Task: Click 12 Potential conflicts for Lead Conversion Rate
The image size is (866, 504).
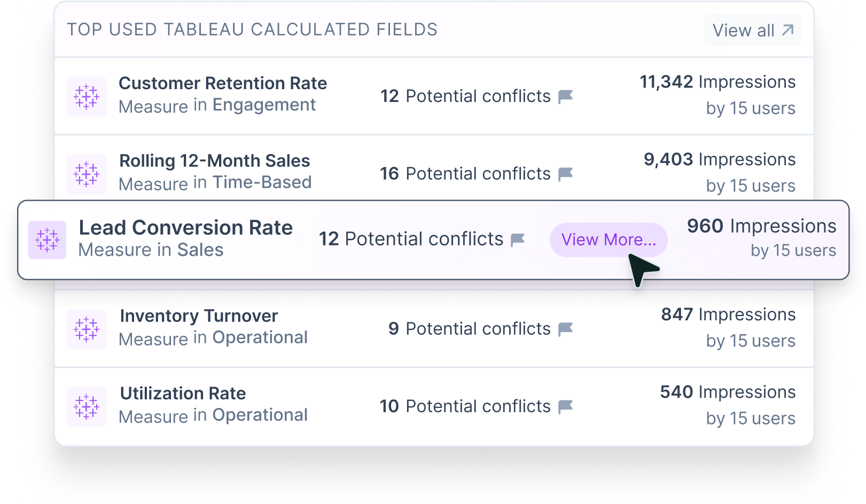Action: coord(411,239)
